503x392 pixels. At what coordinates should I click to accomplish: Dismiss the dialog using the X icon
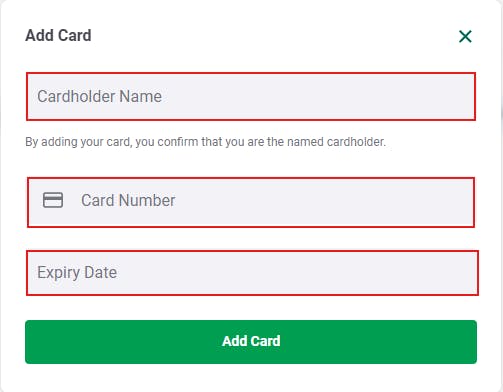point(465,36)
